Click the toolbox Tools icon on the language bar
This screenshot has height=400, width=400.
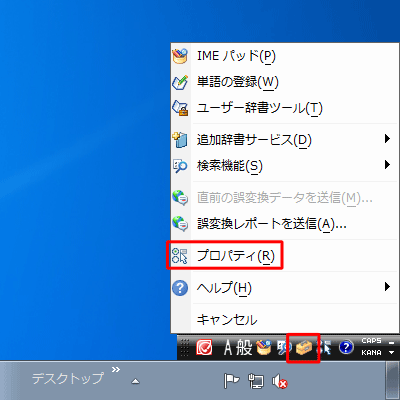click(x=304, y=348)
